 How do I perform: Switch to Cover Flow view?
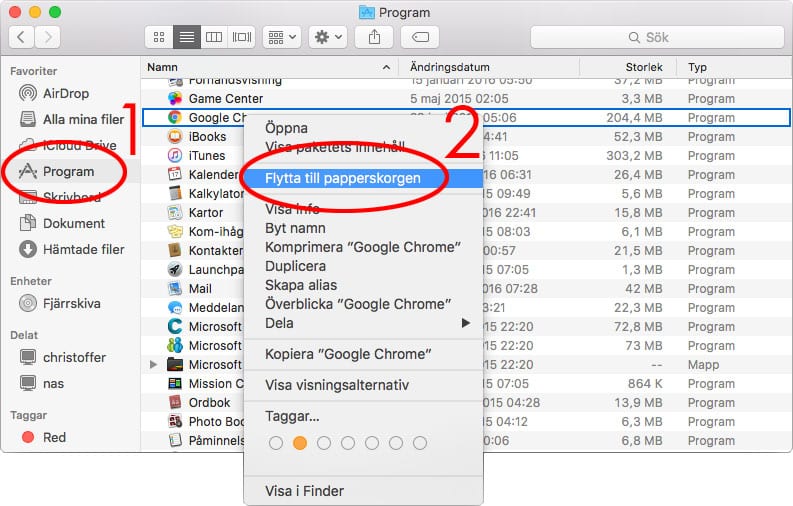(242, 37)
